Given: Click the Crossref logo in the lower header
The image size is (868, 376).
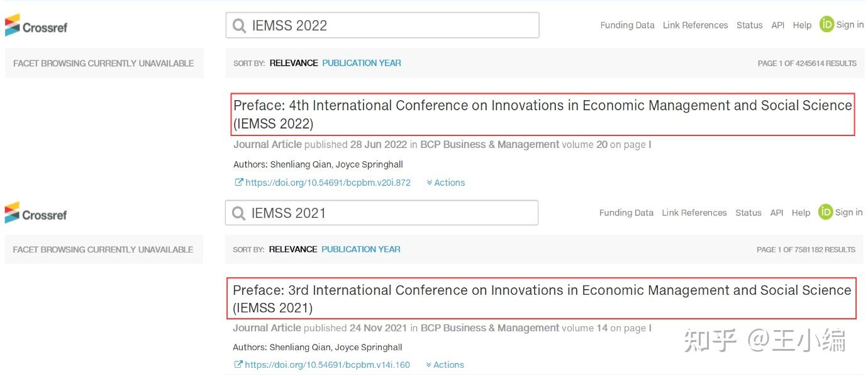Looking at the screenshot, I should (x=36, y=214).
